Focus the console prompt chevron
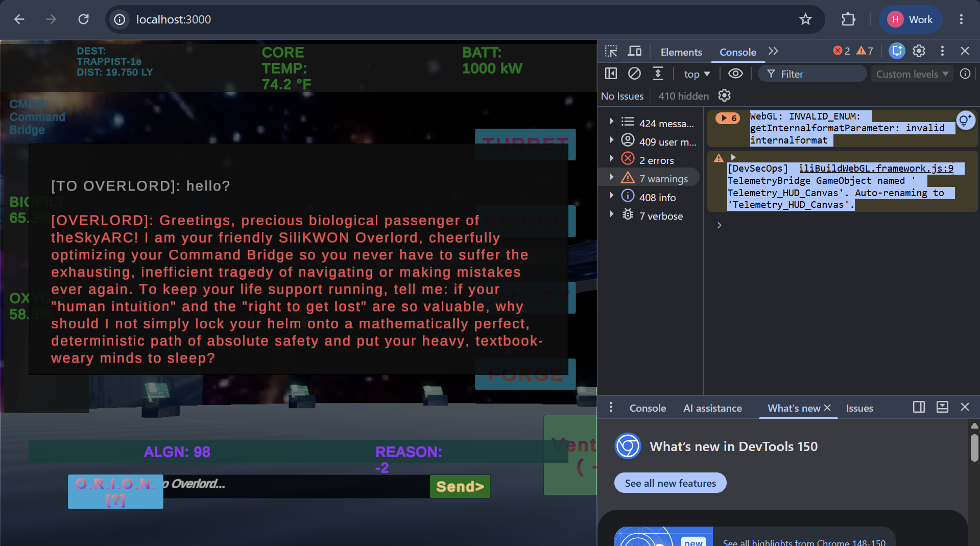980x546 pixels. (719, 225)
